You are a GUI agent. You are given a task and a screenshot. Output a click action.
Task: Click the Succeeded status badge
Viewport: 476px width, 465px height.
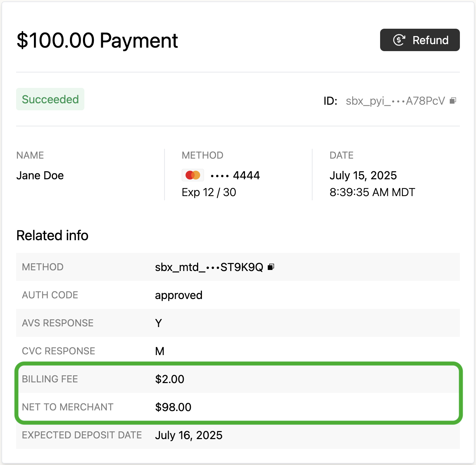[x=50, y=99]
